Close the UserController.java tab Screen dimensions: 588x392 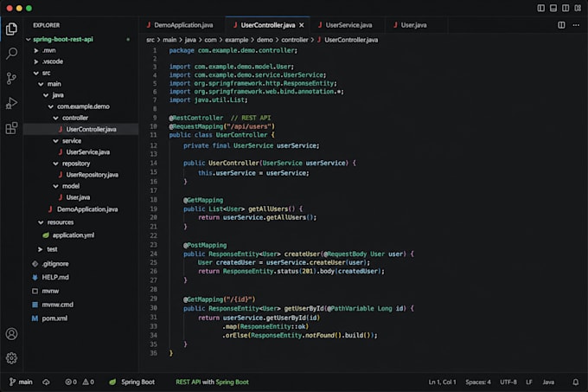(302, 25)
